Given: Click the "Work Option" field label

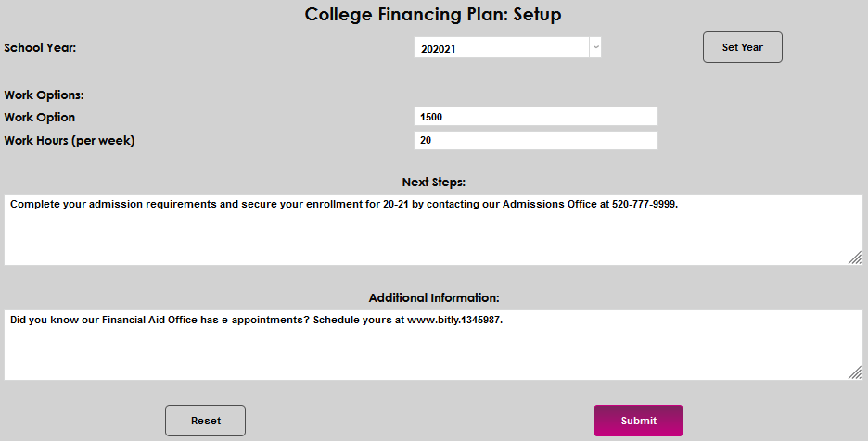Looking at the screenshot, I should tap(40, 118).
